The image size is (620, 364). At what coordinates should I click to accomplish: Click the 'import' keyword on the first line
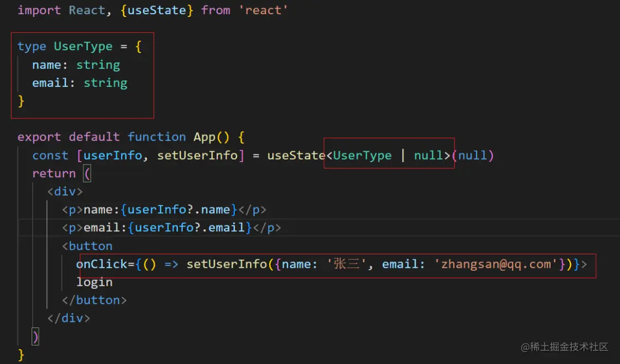[39, 10]
